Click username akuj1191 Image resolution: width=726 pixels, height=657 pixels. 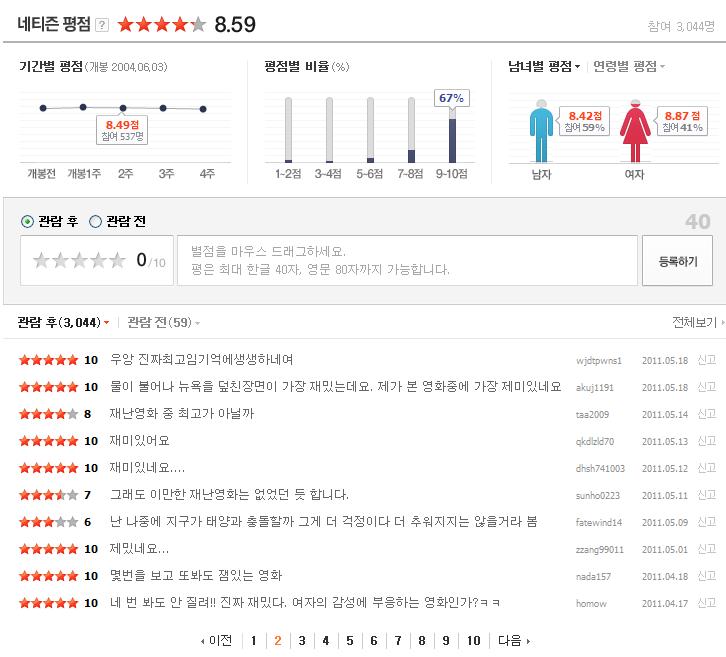pos(595,388)
